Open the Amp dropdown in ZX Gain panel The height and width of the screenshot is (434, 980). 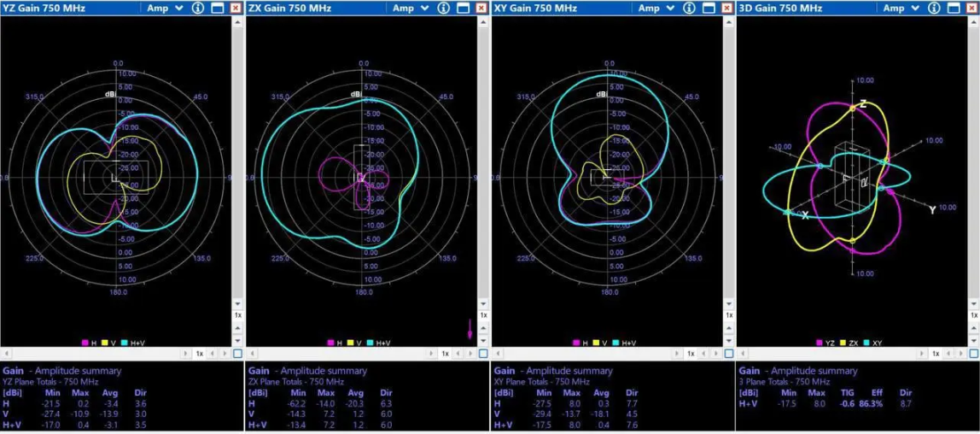point(412,8)
